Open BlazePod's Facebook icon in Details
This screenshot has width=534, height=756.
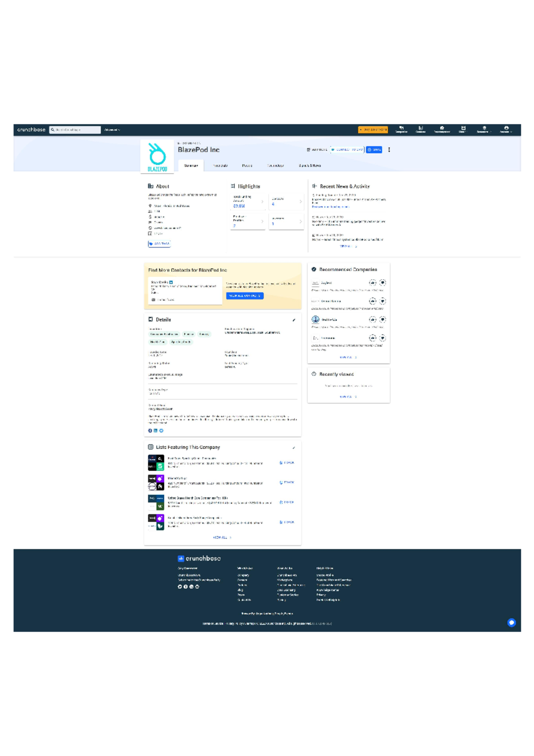150,431
